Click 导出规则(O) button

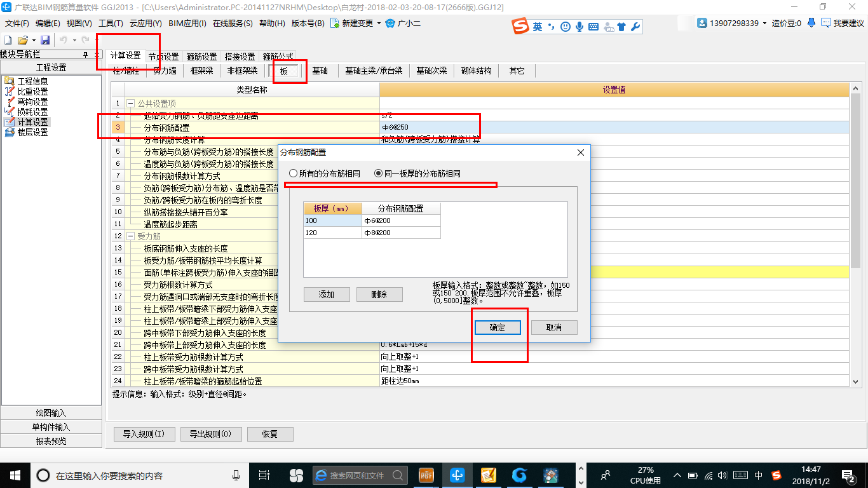coord(211,434)
